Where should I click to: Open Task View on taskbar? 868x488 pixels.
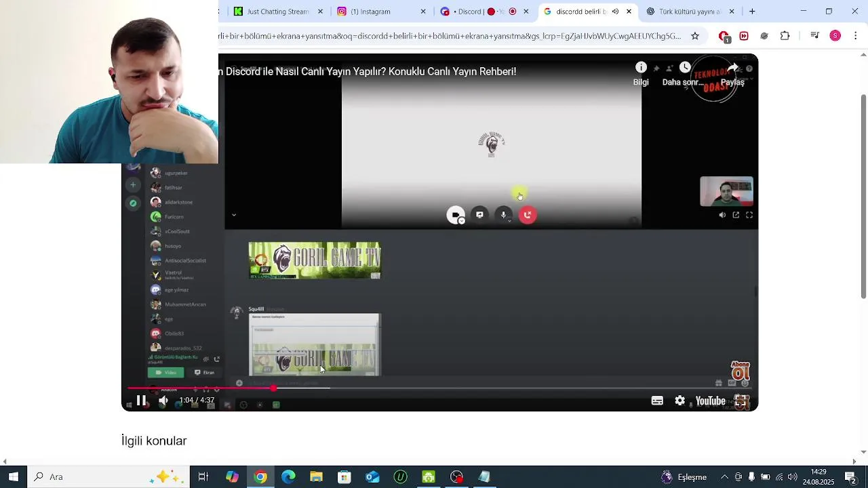point(203,476)
